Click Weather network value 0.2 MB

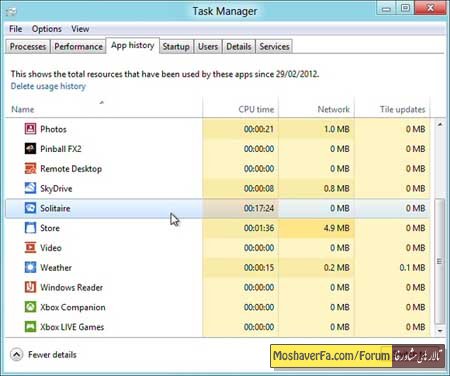pos(336,268)
